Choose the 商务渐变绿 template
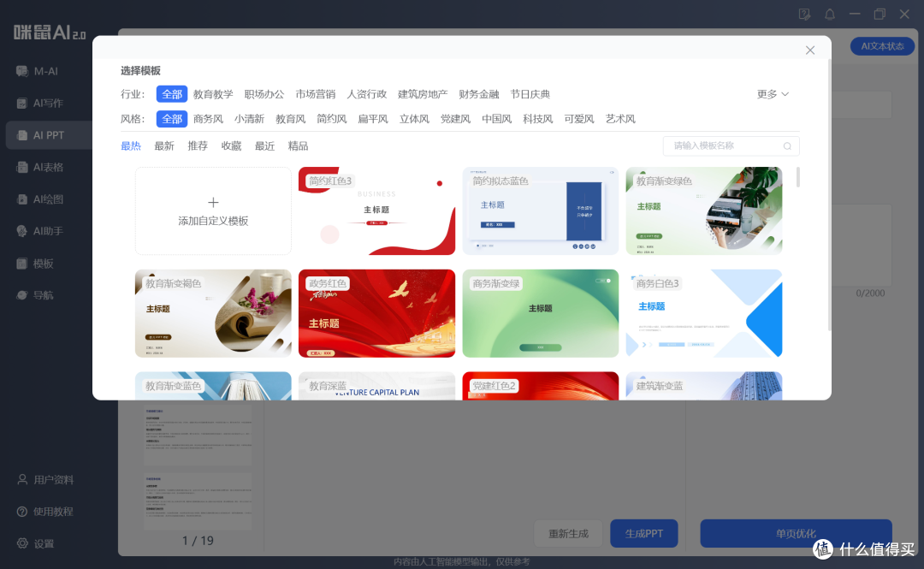Viewport: 924px width, 569px height. point(541,314)
